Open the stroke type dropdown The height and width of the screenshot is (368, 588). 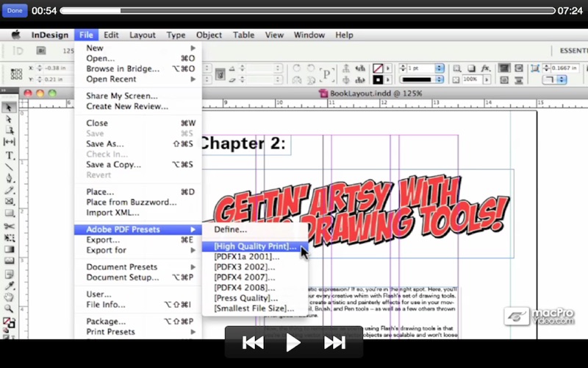(x=439, y=79)
